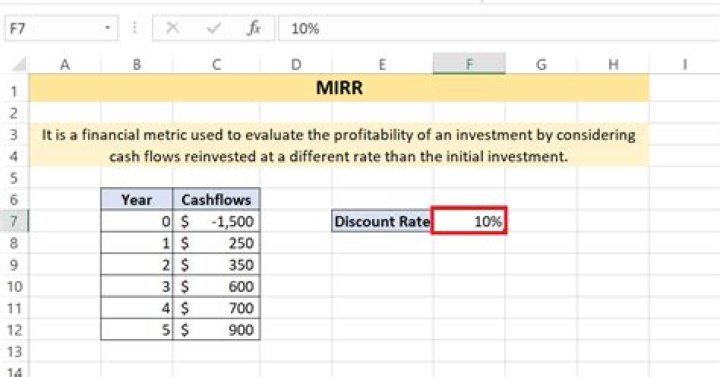Select column G header
Screen dimensions: 720x377
tap(541, 64)
